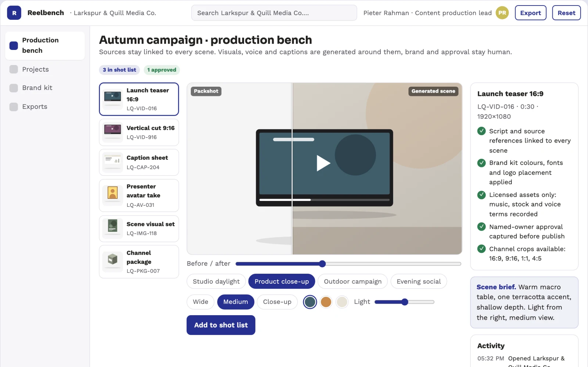Image resolution: width=588 pixels, height=367 pixels.
Task: Click the Exports sidebar icon
Action: (x=14, y=107)
